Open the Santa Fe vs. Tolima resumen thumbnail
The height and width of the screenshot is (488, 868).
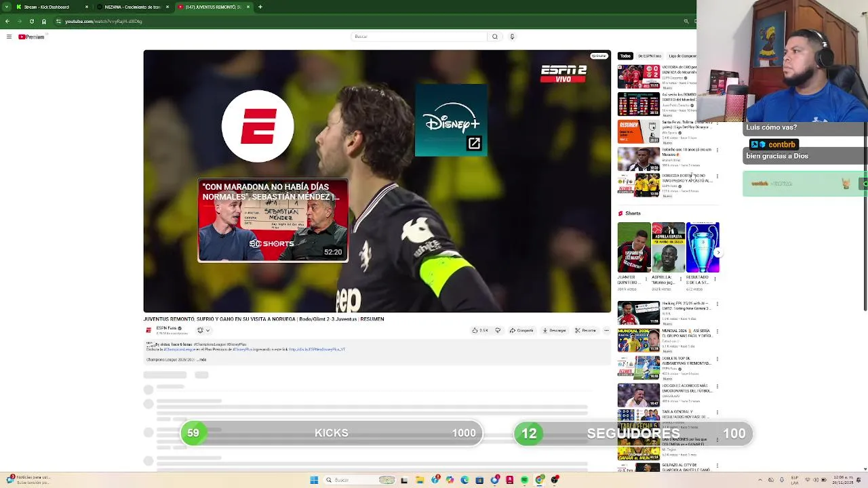coord(638,131)
